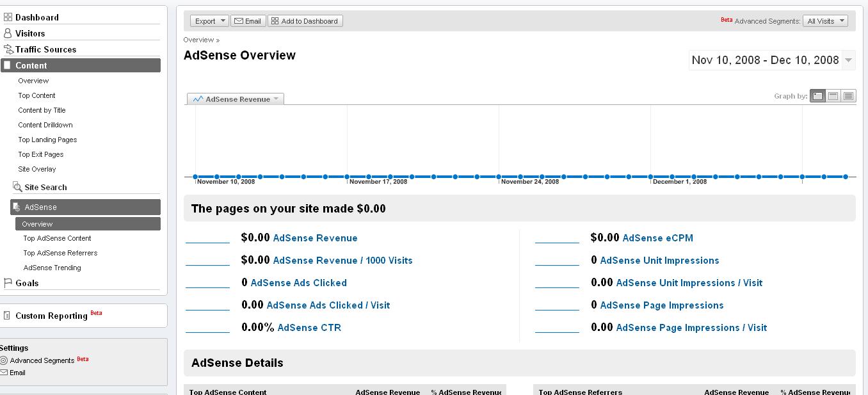Click the Content page icon

click(x=8, y=65)
